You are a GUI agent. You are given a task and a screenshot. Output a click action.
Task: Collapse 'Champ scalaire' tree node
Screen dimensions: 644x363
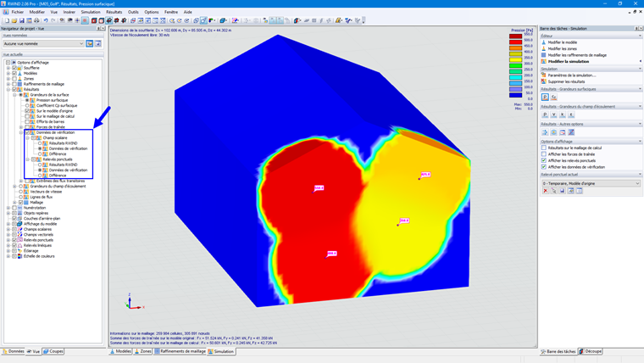(x=27, y=137)
